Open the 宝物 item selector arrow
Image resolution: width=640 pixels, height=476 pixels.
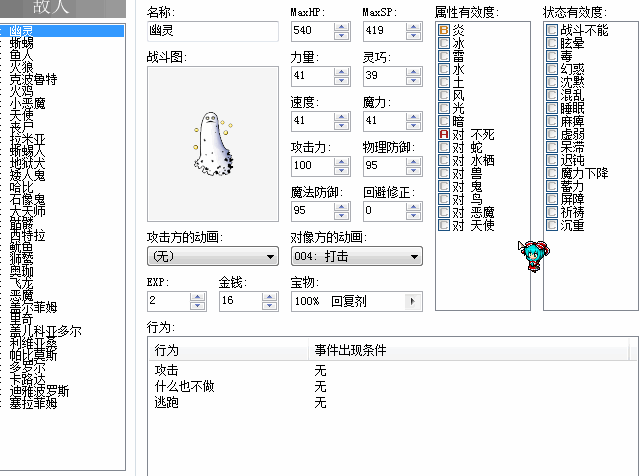pos(412,302)
